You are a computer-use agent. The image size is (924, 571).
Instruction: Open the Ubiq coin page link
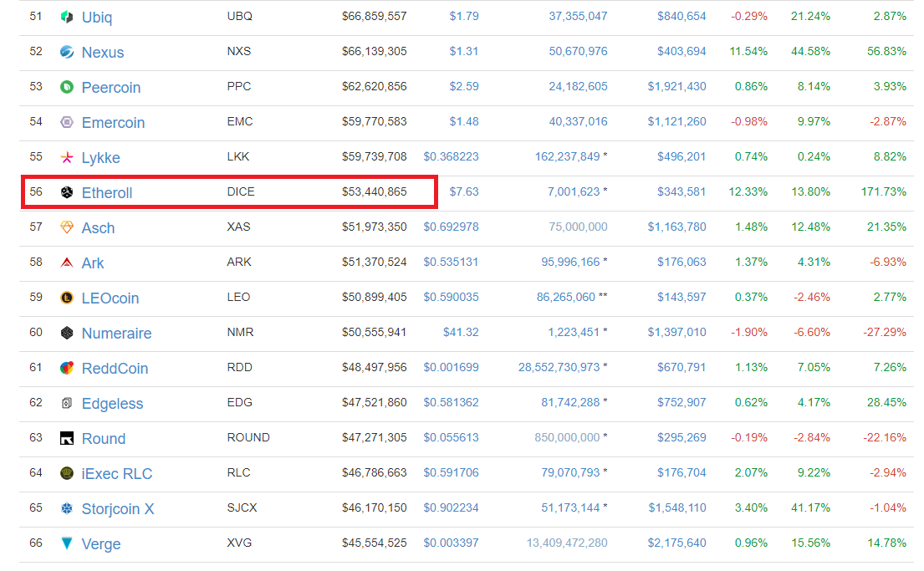tap(97, 17)
